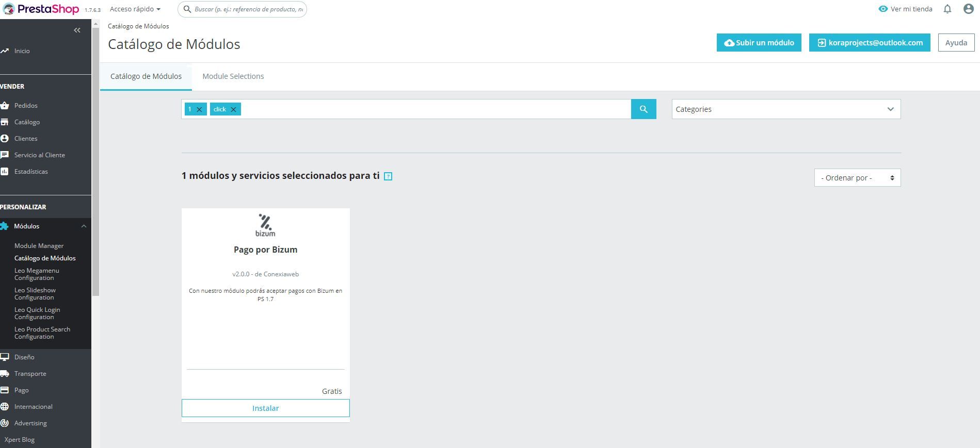Click the Bizum module logo
Image resolution: width=980 pixels, height=448 pixels.
click(265, 225)
